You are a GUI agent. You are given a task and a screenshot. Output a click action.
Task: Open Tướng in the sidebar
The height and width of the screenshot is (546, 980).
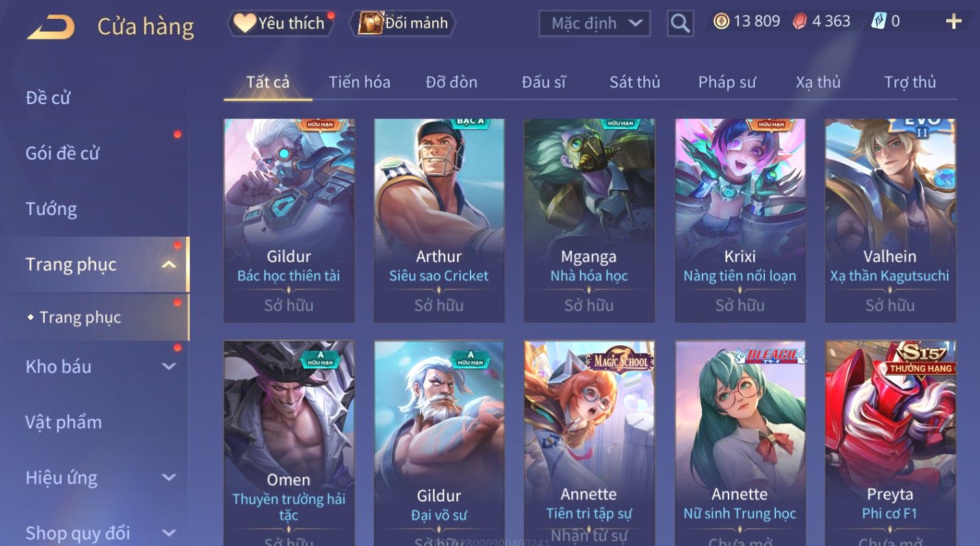51,209
